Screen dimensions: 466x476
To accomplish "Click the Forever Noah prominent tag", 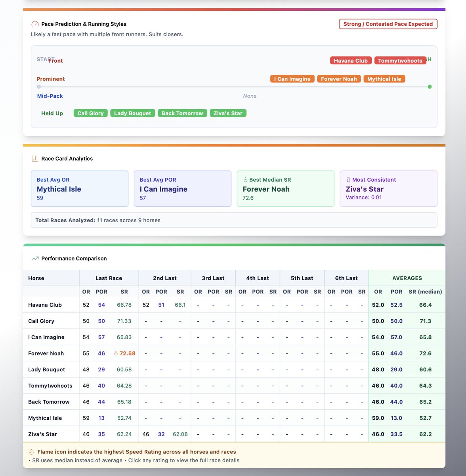I will pos(339,79).
